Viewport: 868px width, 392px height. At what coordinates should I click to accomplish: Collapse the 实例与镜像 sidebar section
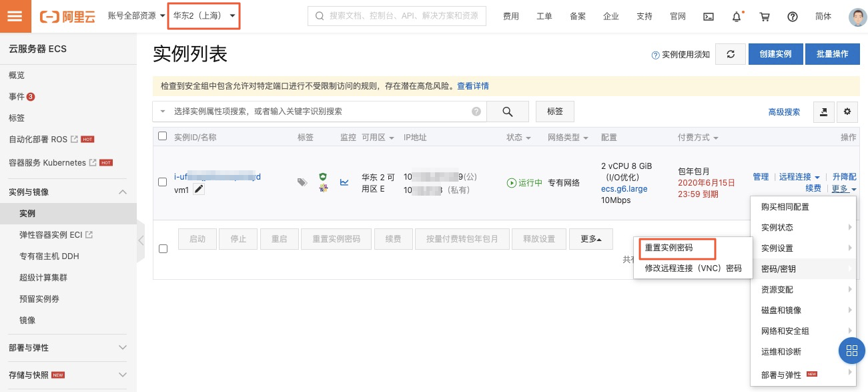tap(123, 192)
